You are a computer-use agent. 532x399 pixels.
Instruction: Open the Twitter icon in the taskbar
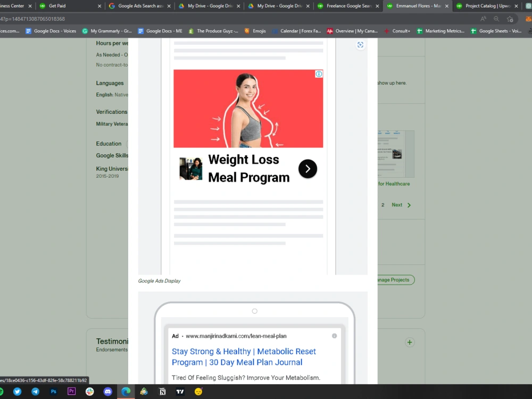(18, 392)
